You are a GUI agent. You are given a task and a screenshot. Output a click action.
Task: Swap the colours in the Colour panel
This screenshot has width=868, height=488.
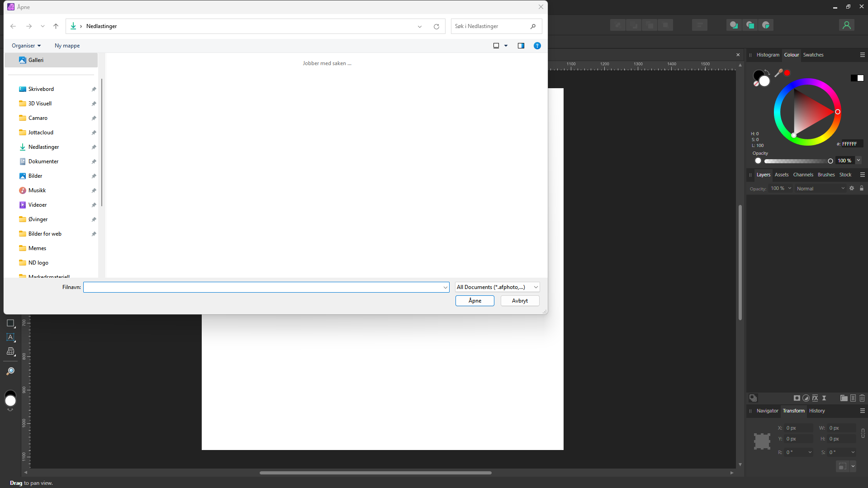[x=767, y=72]
